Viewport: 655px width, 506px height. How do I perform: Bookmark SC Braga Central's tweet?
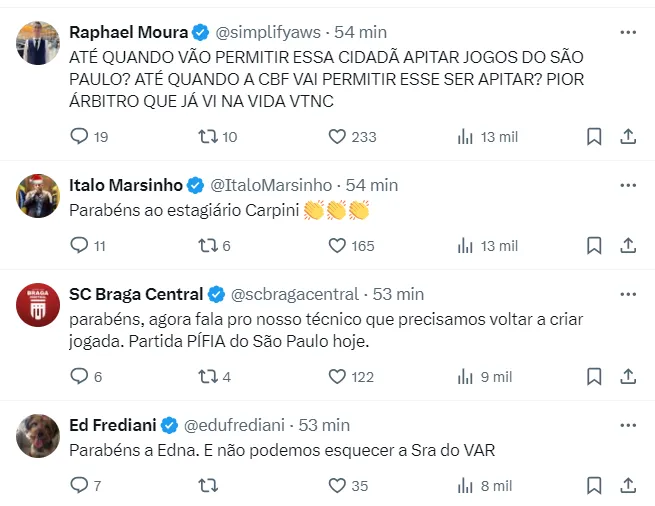pyautogui.click(x=593, y=376)
